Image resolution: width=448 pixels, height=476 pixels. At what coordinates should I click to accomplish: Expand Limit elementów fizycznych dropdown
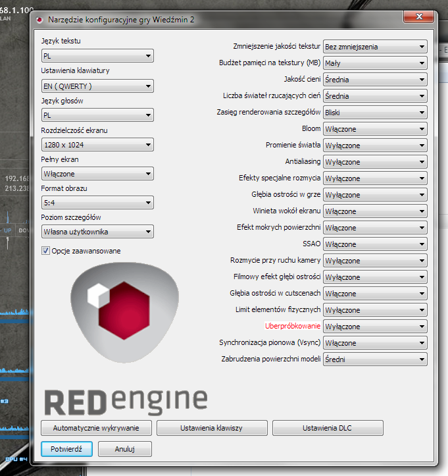pyautogui.click(x=375, y=310)
